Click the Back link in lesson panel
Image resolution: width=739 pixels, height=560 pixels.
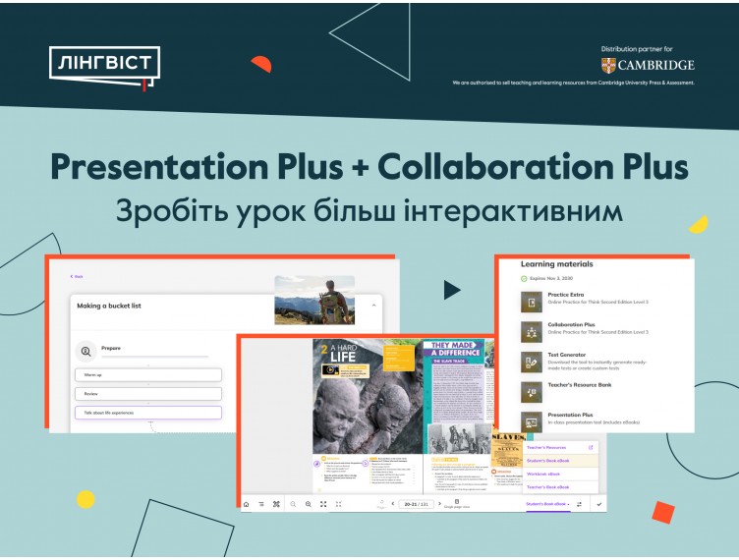click(77, 276)
